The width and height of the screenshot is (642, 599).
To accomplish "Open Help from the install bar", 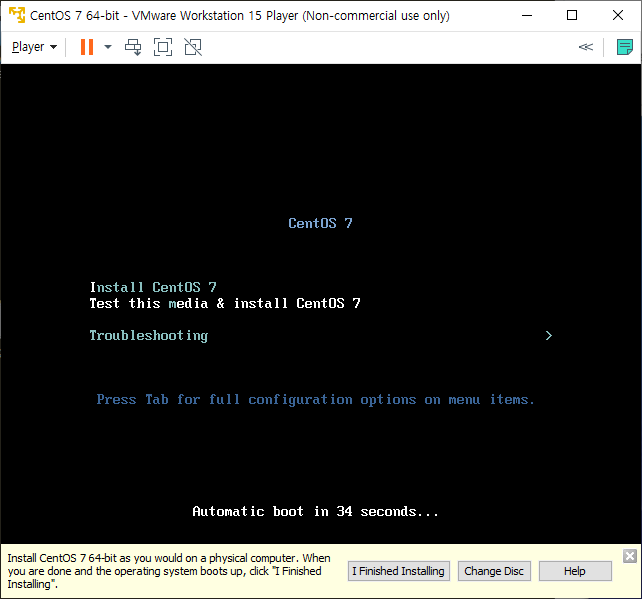I will point(575,571).
